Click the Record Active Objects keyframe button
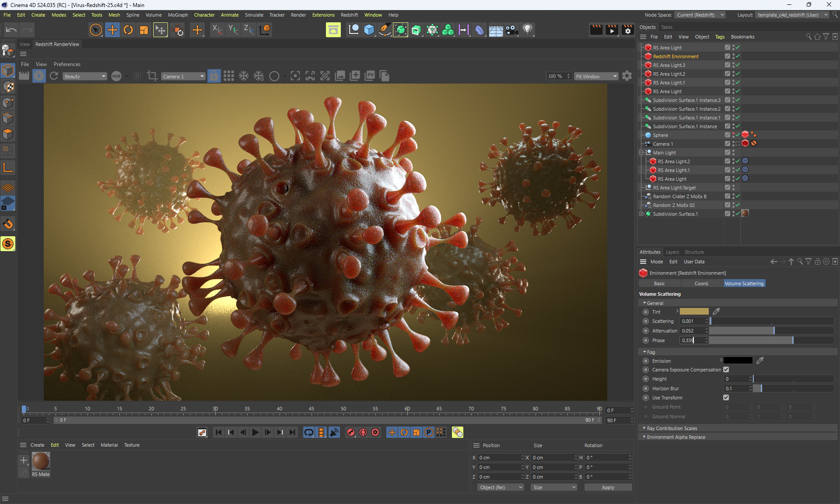 (x=351, y=432)
